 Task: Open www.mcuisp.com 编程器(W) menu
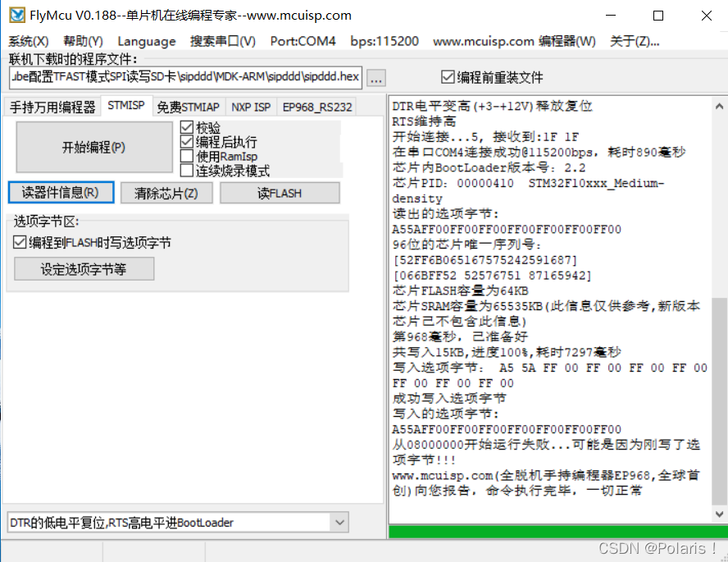[x=514, y=41]
